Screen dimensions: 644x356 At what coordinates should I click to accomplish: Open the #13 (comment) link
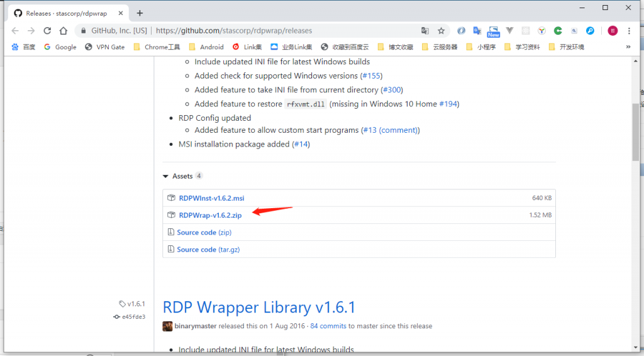390,130
